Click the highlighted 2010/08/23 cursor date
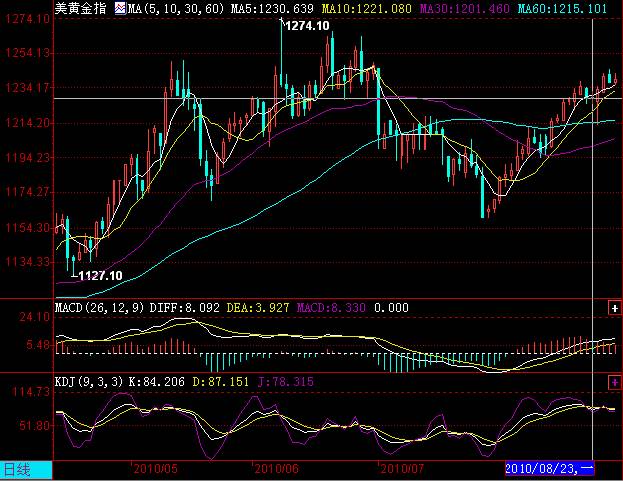The image size is (623, 481). point(549,468)
